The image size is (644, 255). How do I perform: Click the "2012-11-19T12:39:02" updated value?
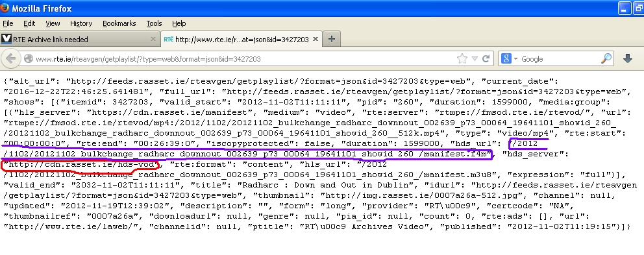click(x=117, y=206)
